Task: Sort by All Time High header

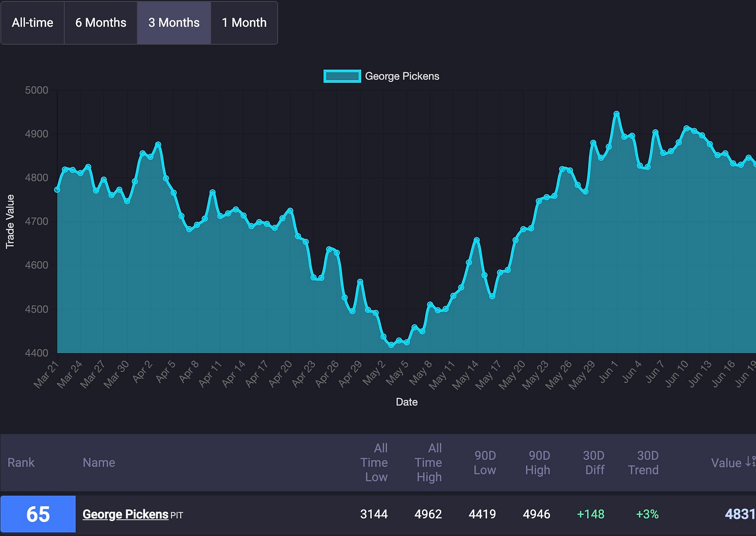Action: pyautogui.click(x=428, y=463)
